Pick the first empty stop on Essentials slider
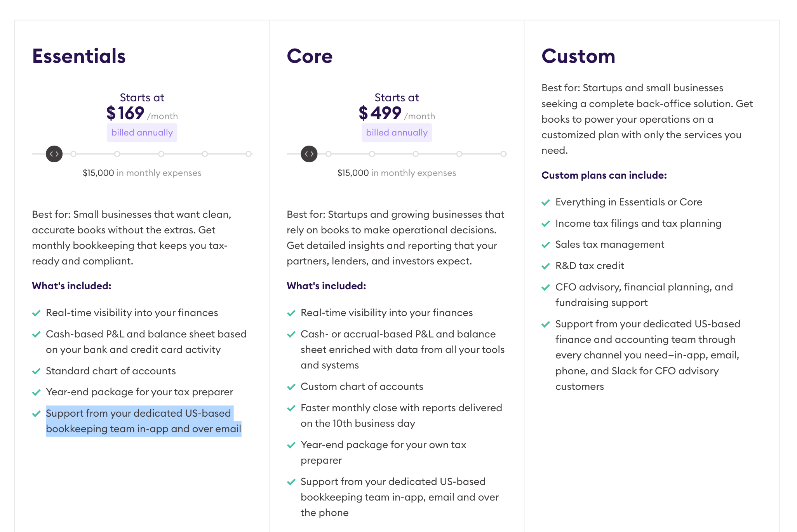The width and height of the screenshot is (797, 532). [x=73, y=154]
